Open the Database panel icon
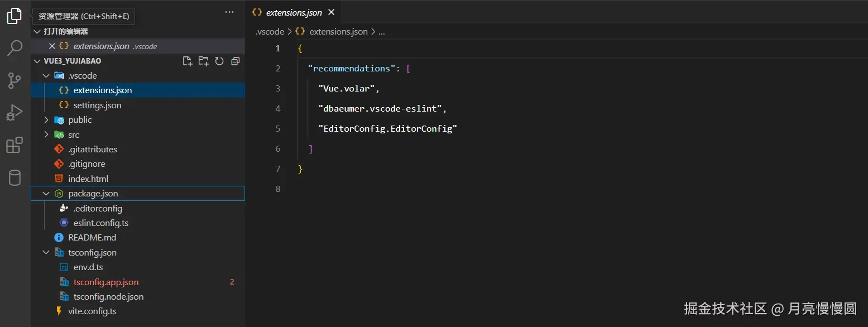 point(15,178)
